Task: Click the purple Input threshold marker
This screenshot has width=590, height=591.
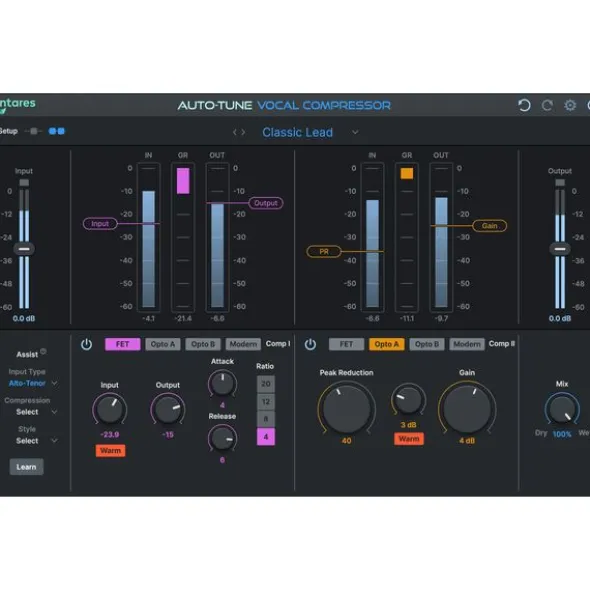Action: point(100,224)
